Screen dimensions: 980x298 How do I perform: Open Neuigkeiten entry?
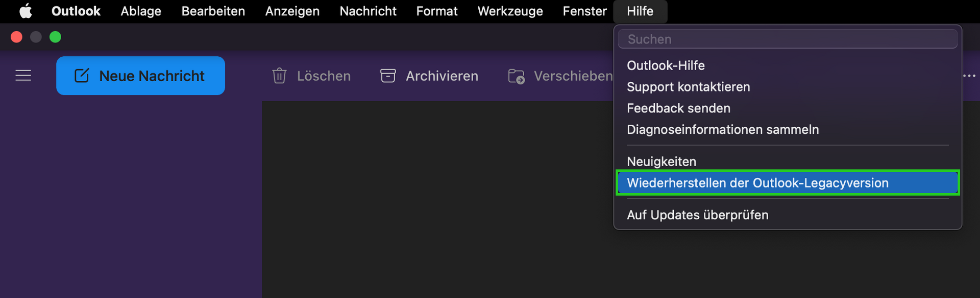pos(788,162)
